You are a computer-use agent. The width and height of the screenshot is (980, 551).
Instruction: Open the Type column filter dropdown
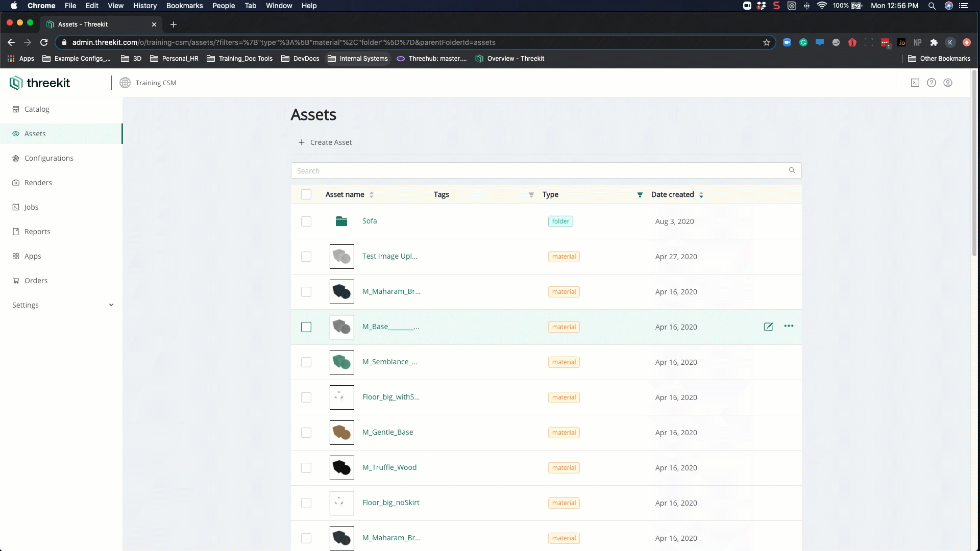click(640, 195)
